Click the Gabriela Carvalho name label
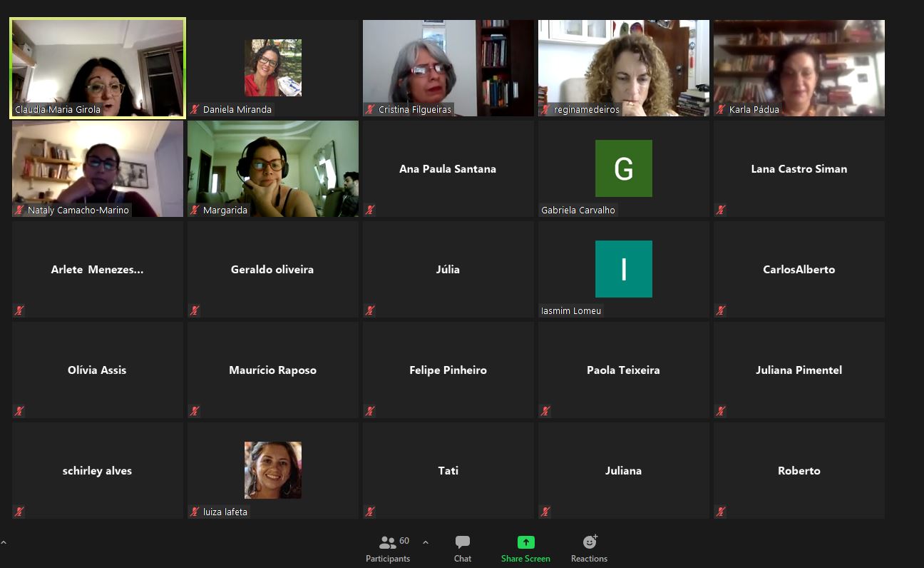This screenshot has height=568, width=924. [x=578, y=210]
